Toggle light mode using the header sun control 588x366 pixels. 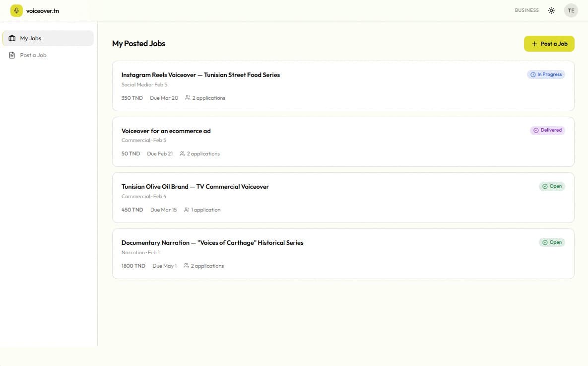click(x=551, y=10)
